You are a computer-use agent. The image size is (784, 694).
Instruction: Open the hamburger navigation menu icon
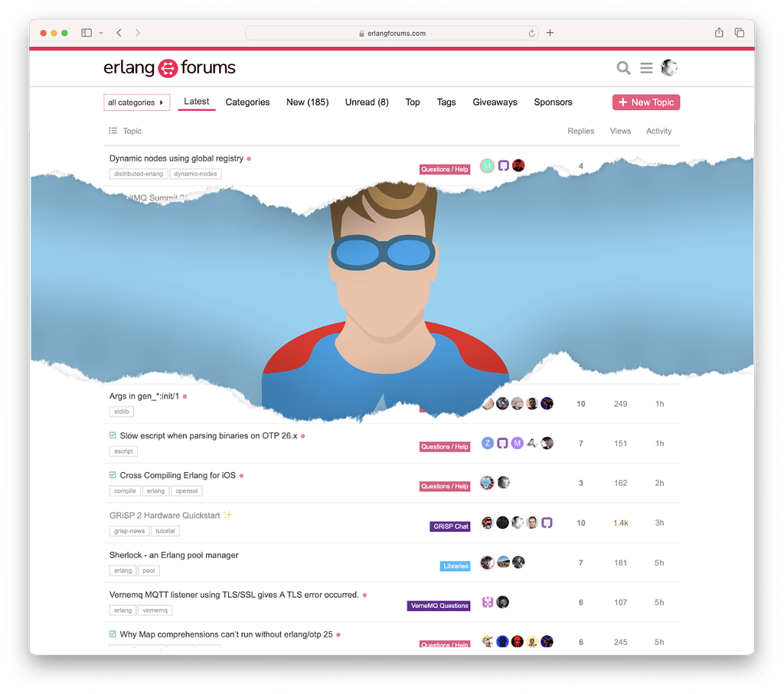[646, 68]
